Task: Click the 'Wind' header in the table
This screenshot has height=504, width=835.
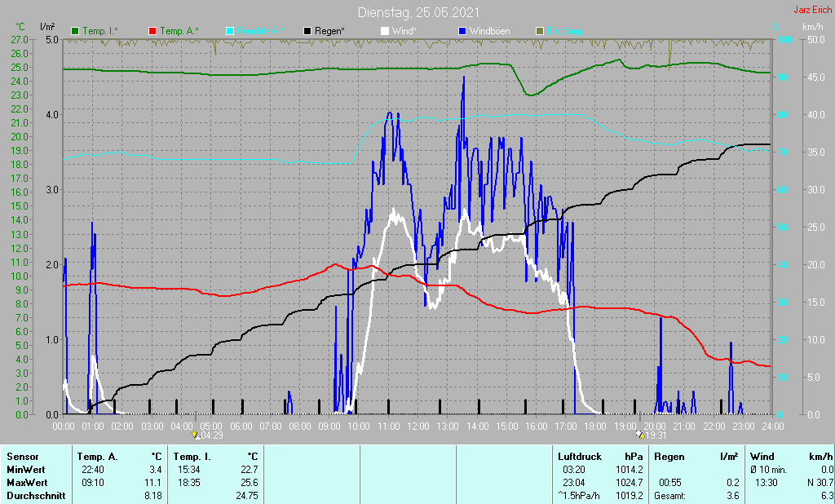Action: point(762,457)
